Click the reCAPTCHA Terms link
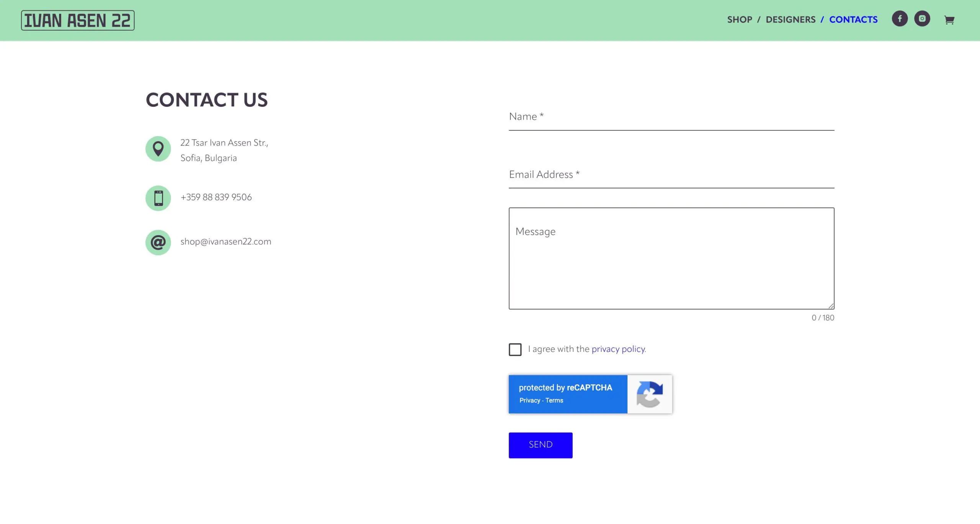 coord(554,400)
